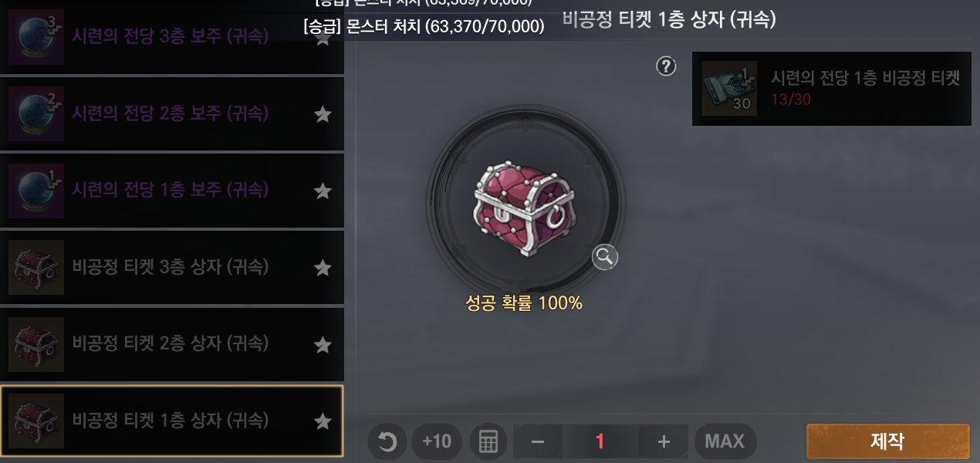Decrease craft quantity with minus button
This screenshot has width=980, height=463.
(x=538, y=441)
